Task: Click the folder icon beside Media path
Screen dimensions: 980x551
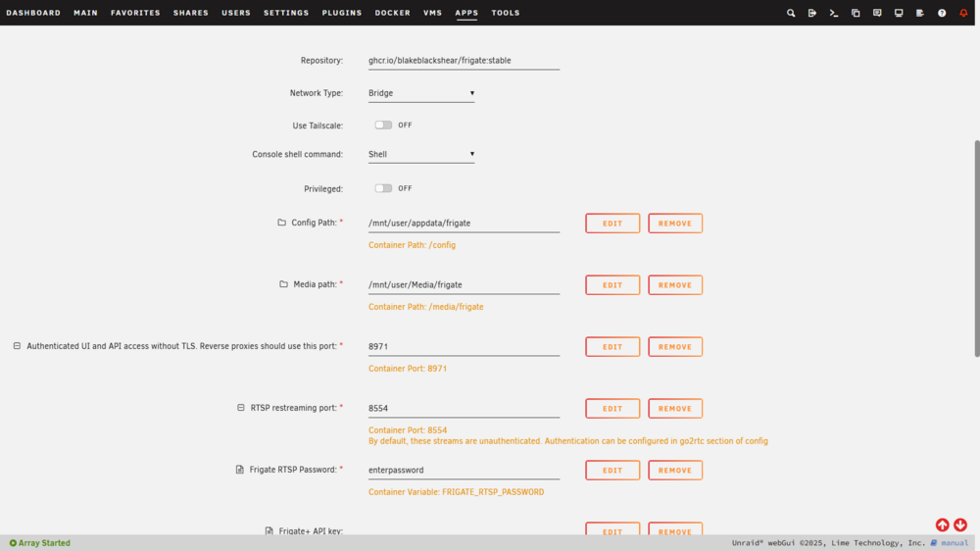Action: (284, 284)
